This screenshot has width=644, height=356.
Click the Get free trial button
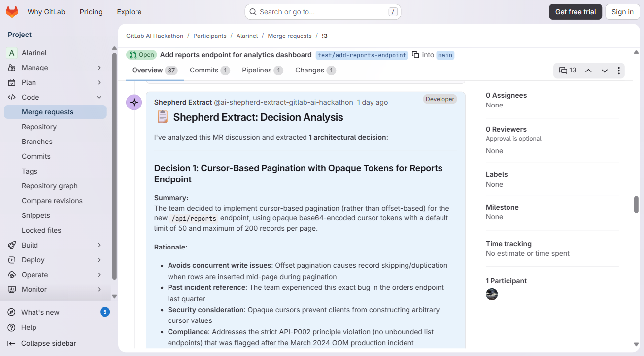[x=576, y=12]
